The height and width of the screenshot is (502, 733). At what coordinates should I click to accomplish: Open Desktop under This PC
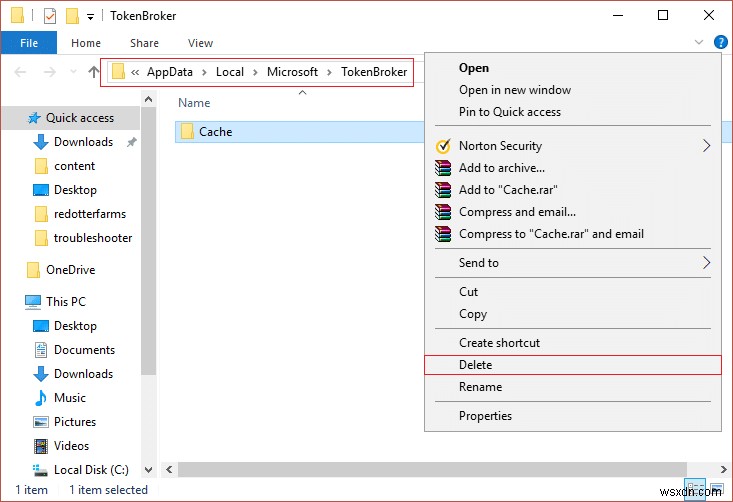pyautogui.click(x=75, y=326)
